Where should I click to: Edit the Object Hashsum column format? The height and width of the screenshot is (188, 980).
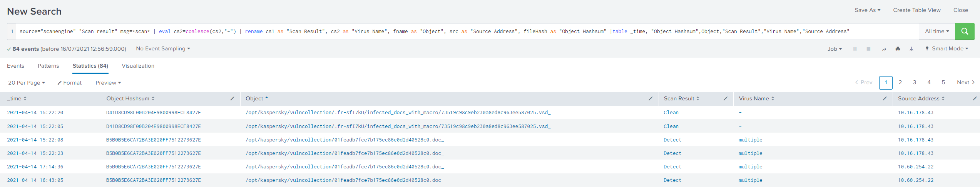click(232, 99)
